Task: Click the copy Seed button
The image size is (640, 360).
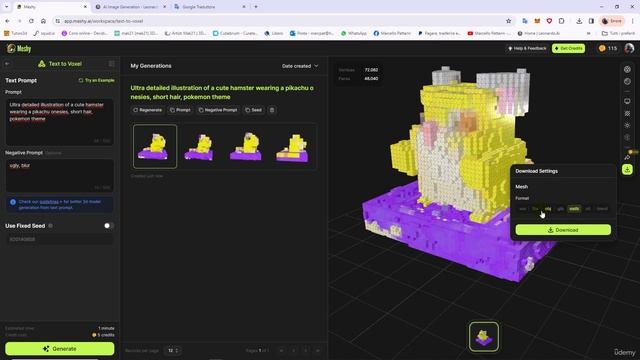Action: (253, 110)
